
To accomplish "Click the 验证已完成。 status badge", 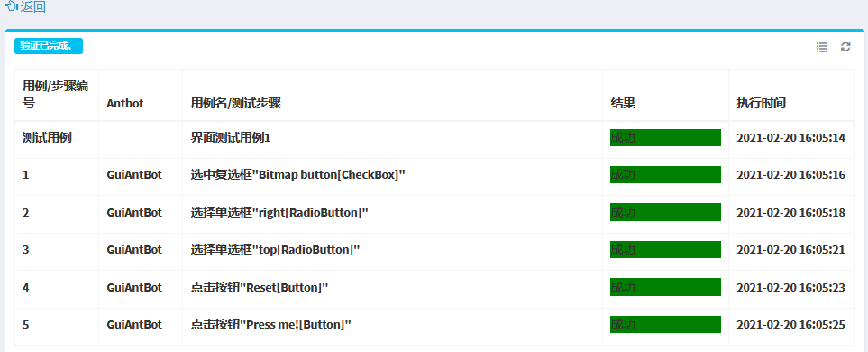I will (49, 46).
